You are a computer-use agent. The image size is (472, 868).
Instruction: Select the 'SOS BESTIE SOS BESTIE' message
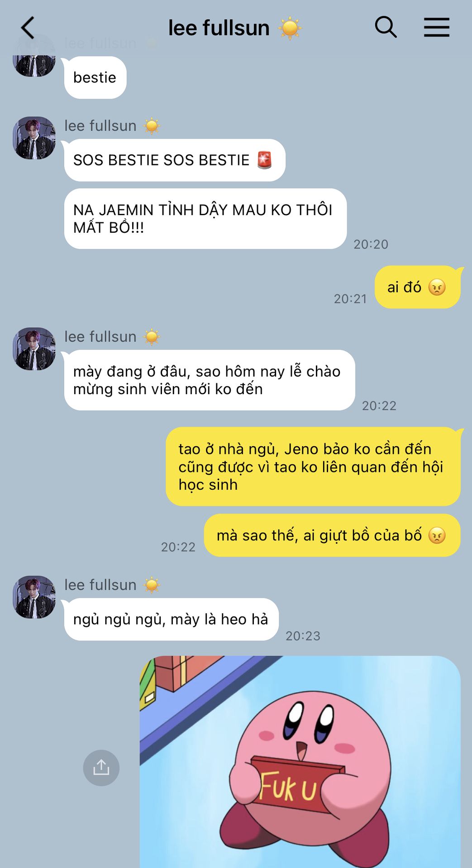175,160
